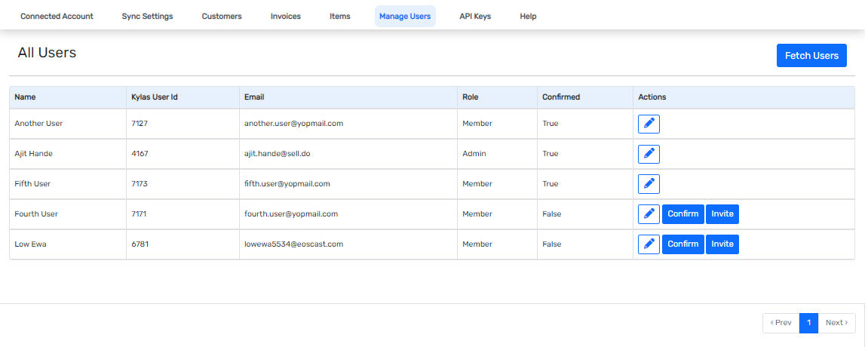Edit Low Ewa via pencil icon
The image size is (868, 347).
pos(649,244)
